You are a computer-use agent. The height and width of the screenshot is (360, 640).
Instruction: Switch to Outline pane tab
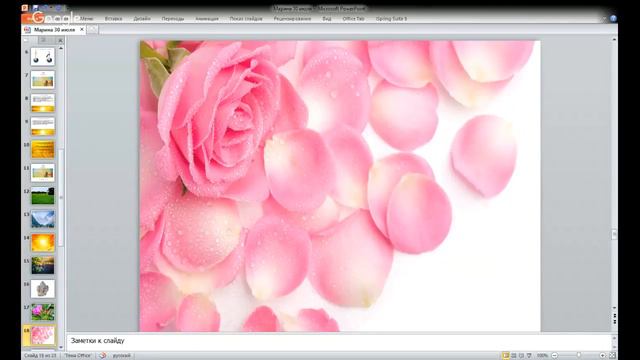coord(43,40)
